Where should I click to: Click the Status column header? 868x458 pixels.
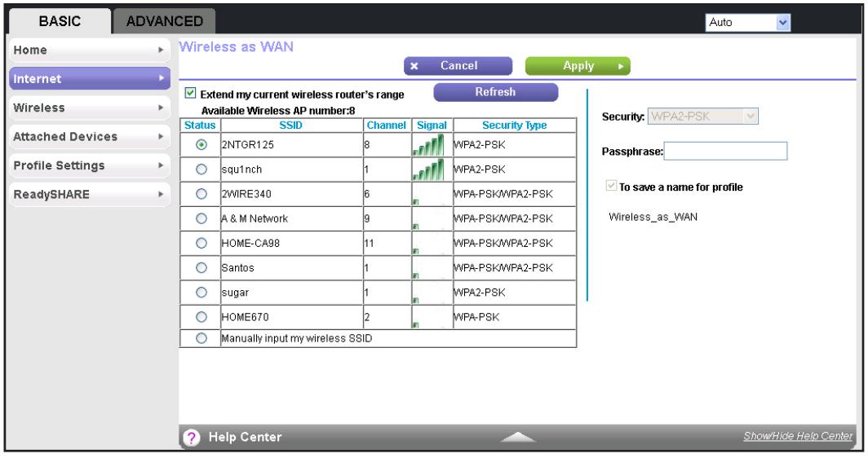[x=200, y=126]
